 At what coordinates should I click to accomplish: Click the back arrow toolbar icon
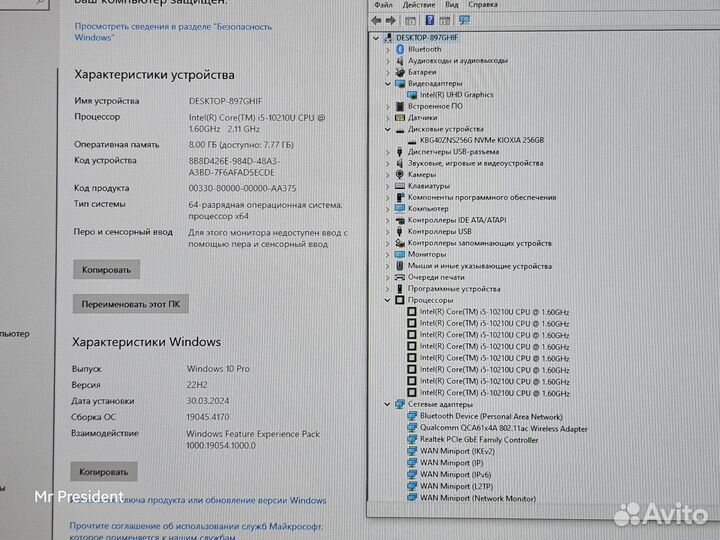click(x=376, y=21)
